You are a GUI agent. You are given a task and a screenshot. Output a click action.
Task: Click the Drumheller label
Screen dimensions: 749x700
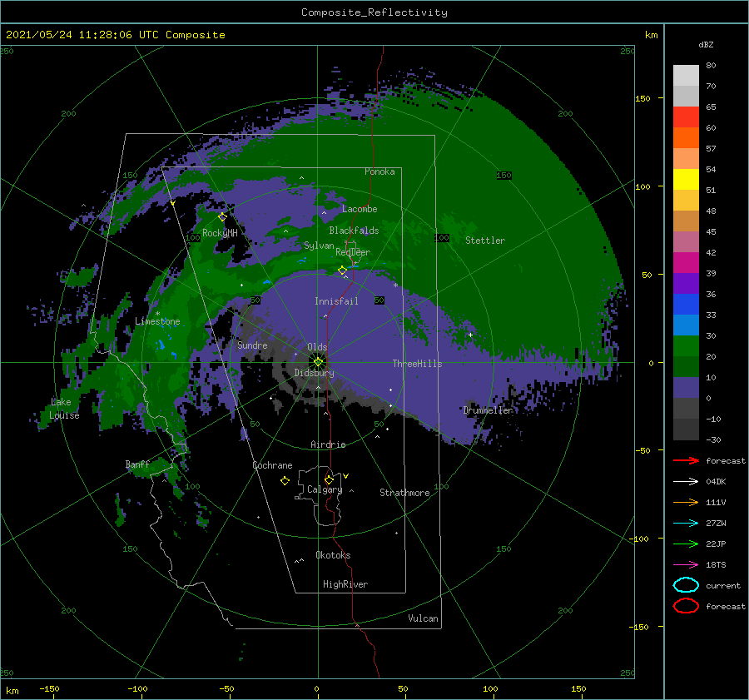tap(488, 410)
